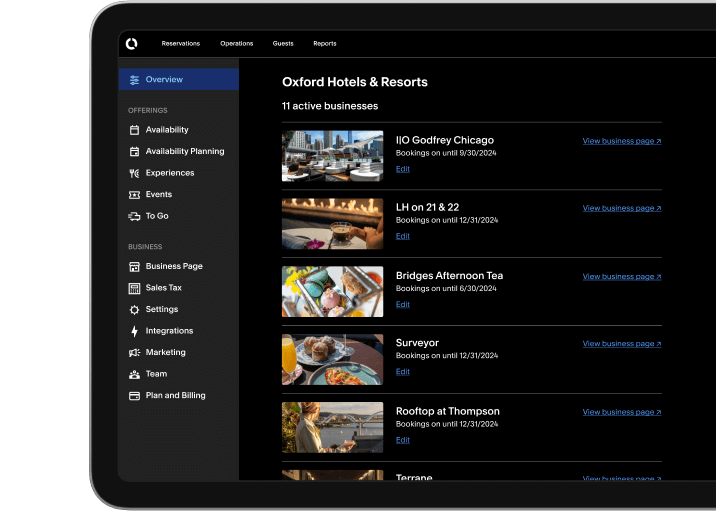Screen dimensions: 716x520
Task: Click the LH on 21 & 22 title
Action: coord(427,207)
